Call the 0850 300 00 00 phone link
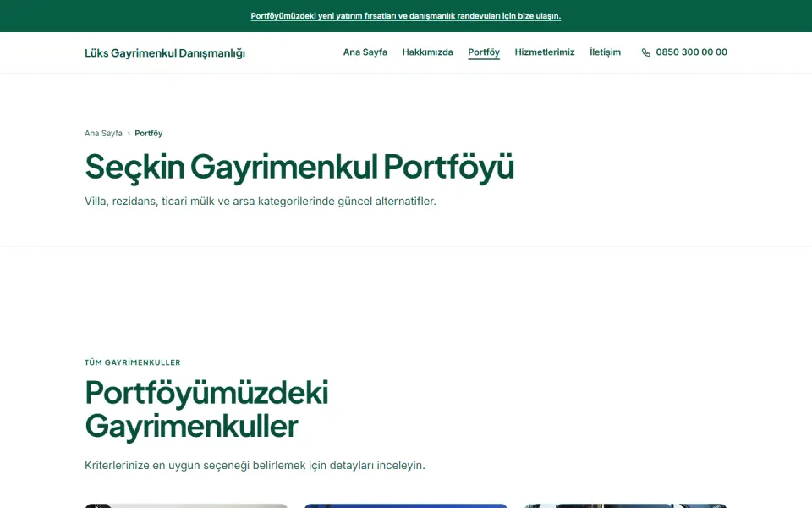Image resolution: width=812 pixels, height=508 pixels. point(684,52)
